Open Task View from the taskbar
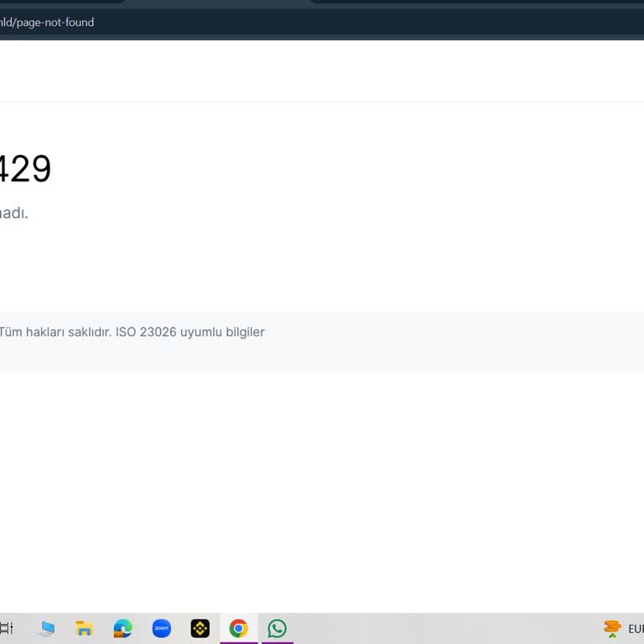 coord(6,628)
